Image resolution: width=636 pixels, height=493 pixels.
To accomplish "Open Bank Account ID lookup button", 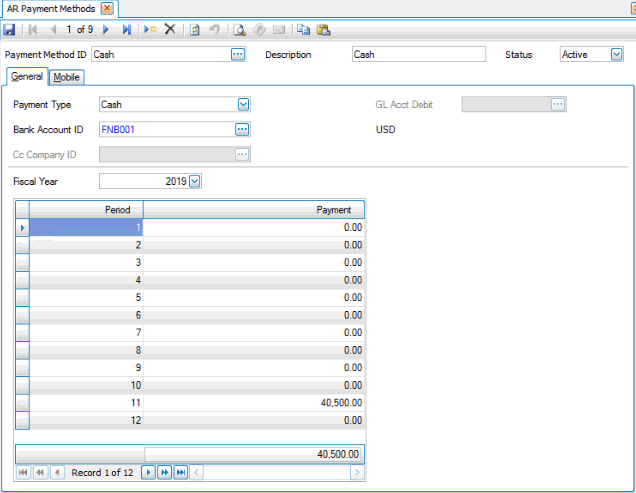I will (242, 129).
